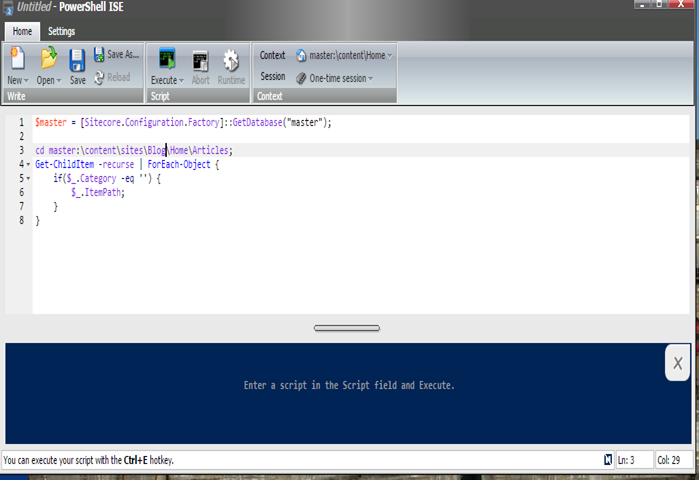
Task: Switch to the Home ribbon tab
Action: [22, 31]
